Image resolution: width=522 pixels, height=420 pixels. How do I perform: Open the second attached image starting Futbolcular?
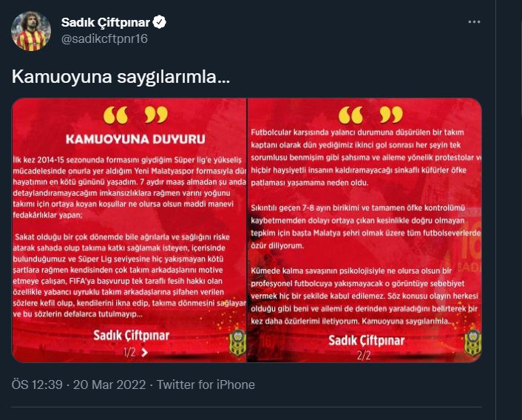pyautogui.click(x=365, y=230)
